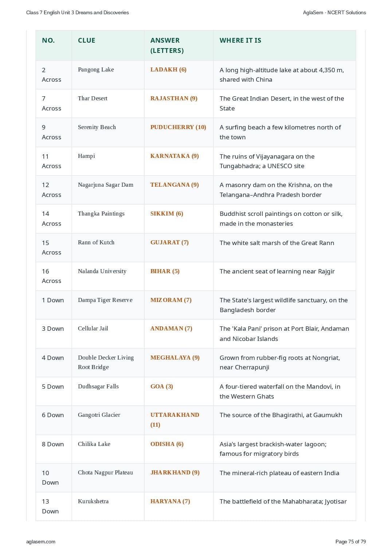
Task: Select the JHARKHAND (9) answer
Action: click(x=175, y=473)
